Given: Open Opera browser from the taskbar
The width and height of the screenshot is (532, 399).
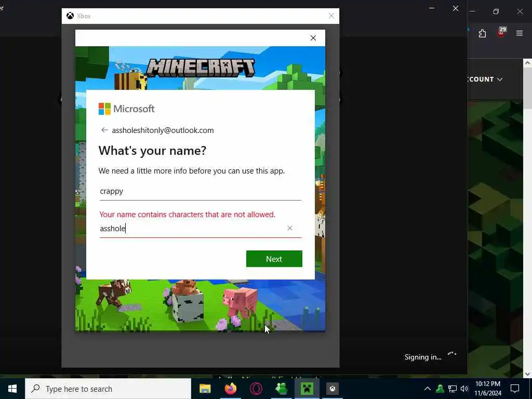Looking at the screenshot, I should point(256,389).
